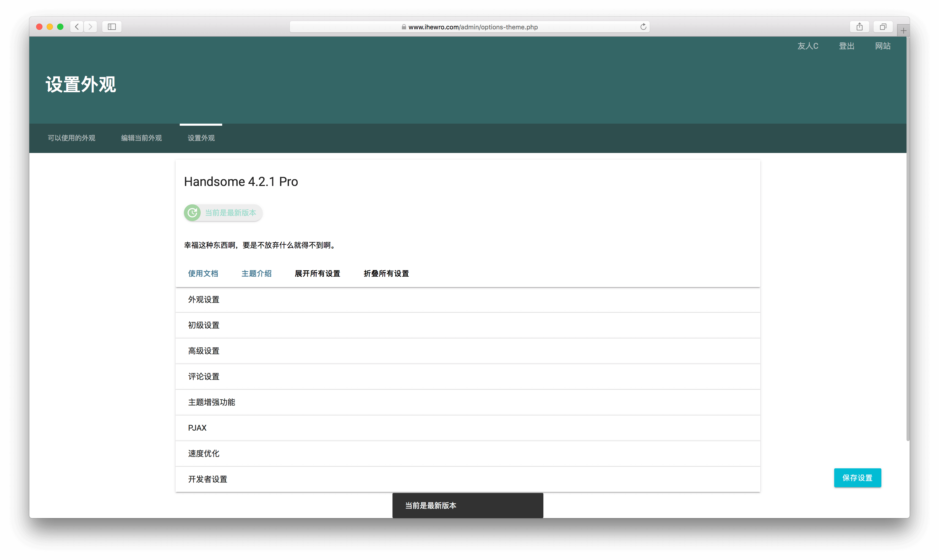Go back with Safari's back arrow
Viewport: 939px width, 560px height.
tap(77, 27)
